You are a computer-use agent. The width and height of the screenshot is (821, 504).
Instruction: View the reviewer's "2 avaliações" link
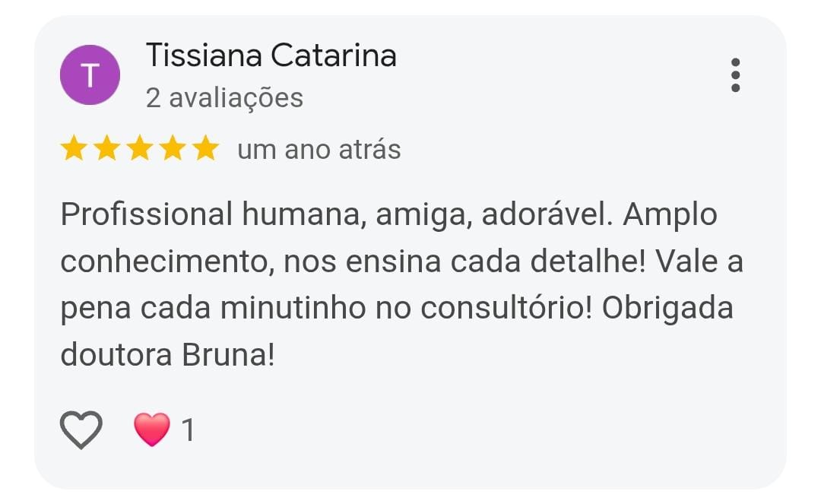pyautogui.click(x=224, y=98)
